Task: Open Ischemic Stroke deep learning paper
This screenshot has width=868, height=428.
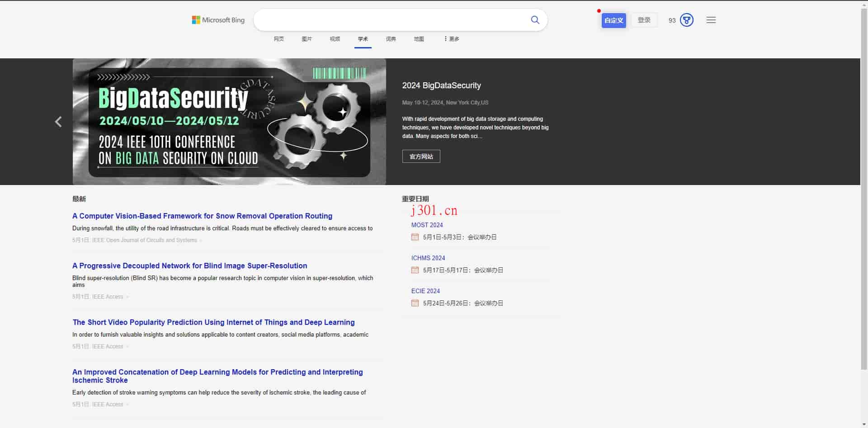Action: [217, 376]
